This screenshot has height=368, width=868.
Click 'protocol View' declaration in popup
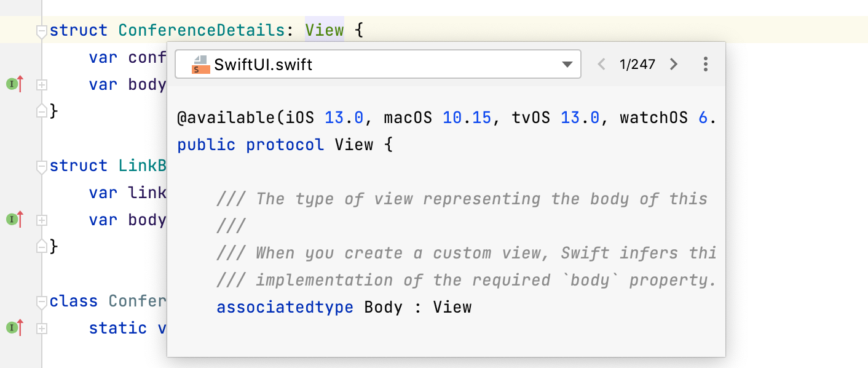tap(309, 145)
